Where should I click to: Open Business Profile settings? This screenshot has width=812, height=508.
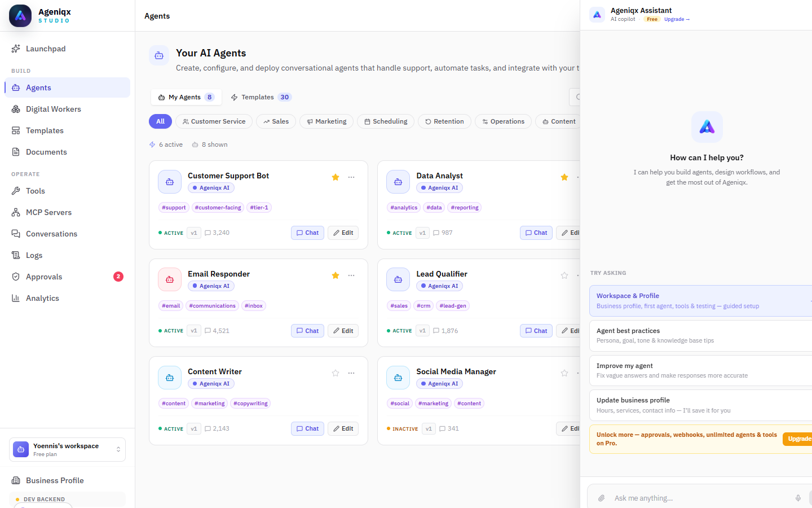68,480
